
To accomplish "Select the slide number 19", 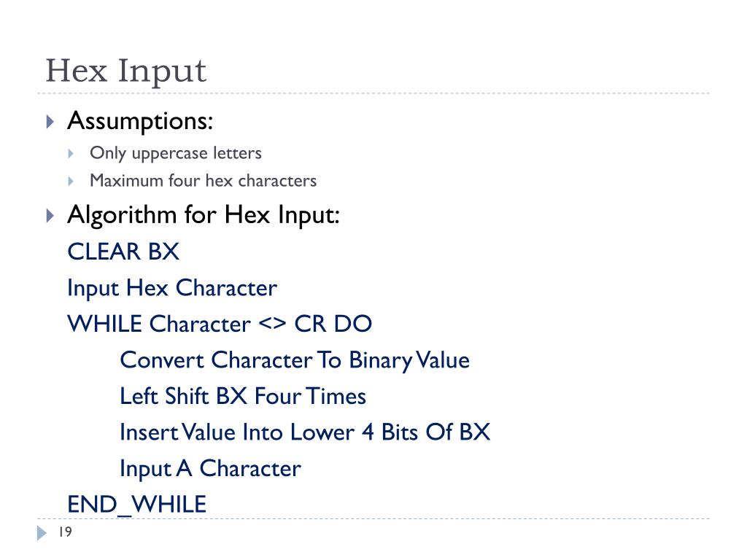I will point(65,532).
